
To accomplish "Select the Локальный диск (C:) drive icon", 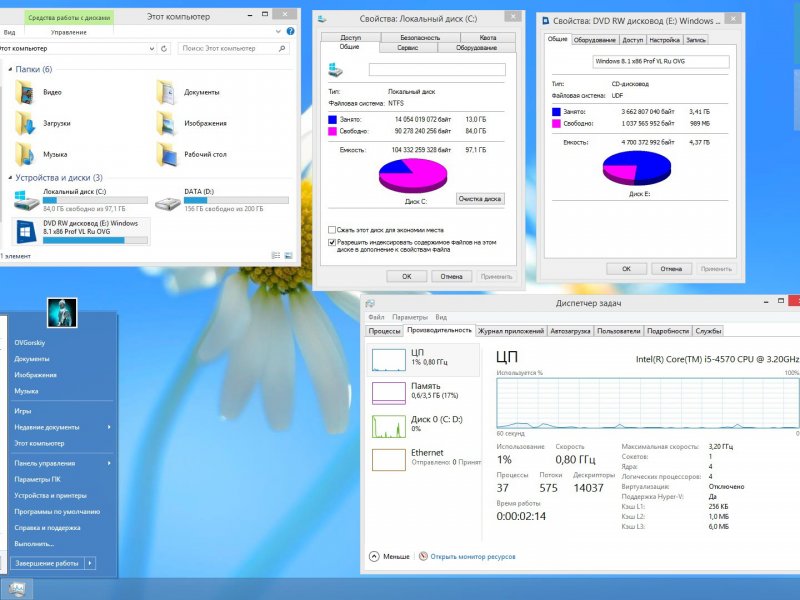I will pos(27,201).
